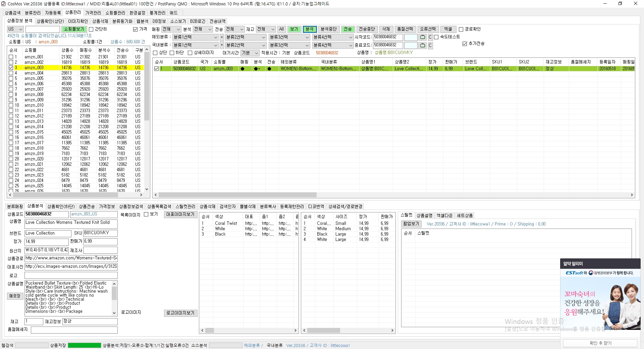The image size is (644, 349).
Task: Click the 쇼핑몰보기 button
Action: (74, 29)
